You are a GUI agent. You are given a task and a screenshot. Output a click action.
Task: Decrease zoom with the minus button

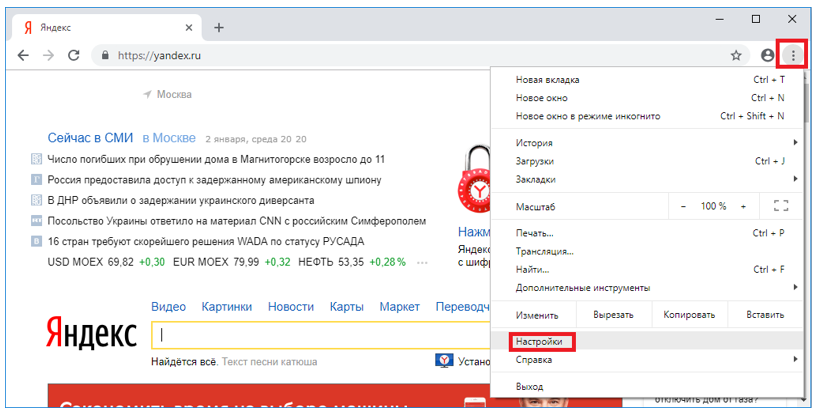coord(683,207)
